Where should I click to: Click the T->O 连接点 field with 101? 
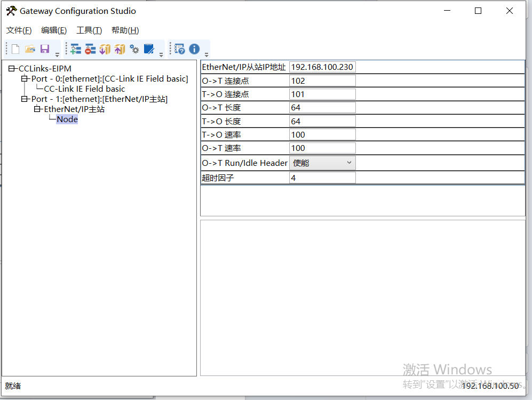[322, 94]
